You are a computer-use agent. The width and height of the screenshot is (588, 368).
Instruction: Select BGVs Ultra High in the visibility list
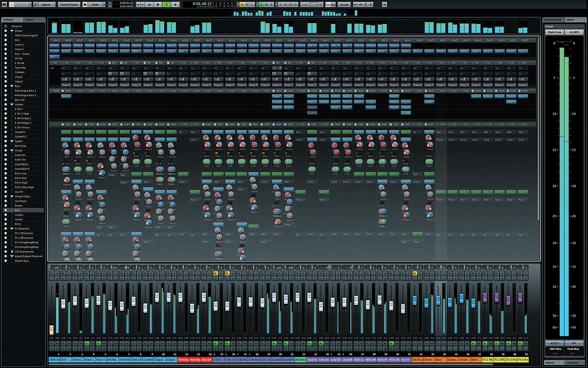click(24, 187)
